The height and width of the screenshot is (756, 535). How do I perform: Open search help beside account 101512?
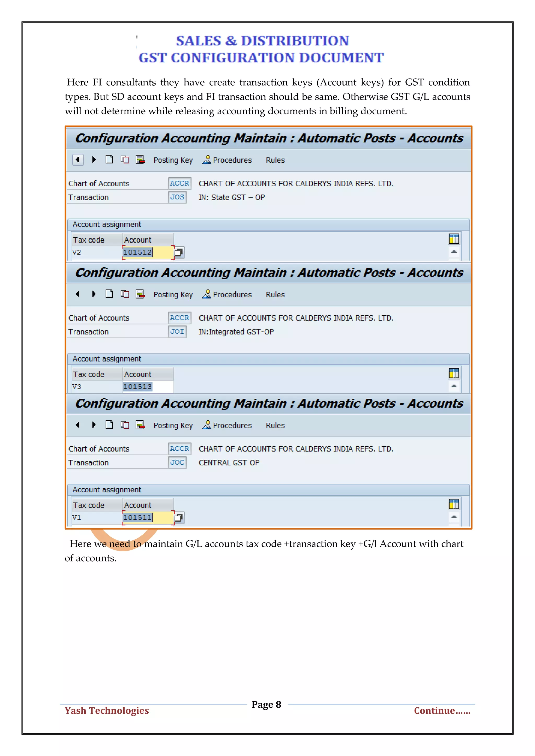point(179,252)
